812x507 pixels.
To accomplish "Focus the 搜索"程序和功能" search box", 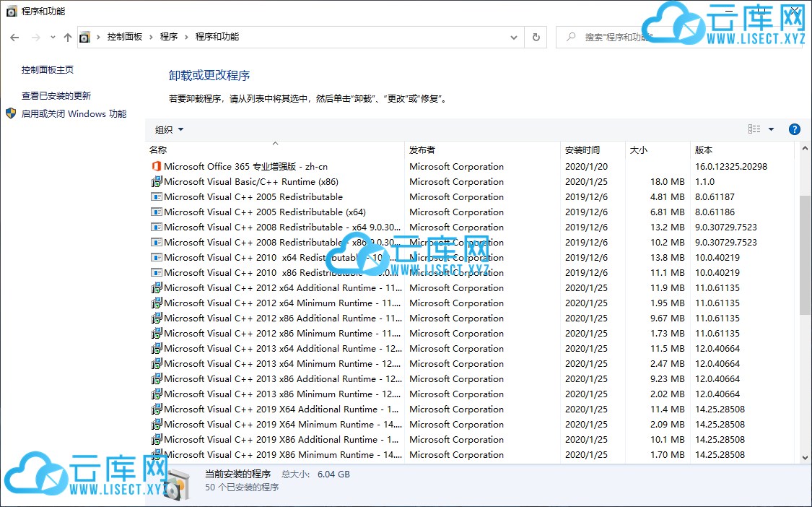I will click(x=678, y=38).
